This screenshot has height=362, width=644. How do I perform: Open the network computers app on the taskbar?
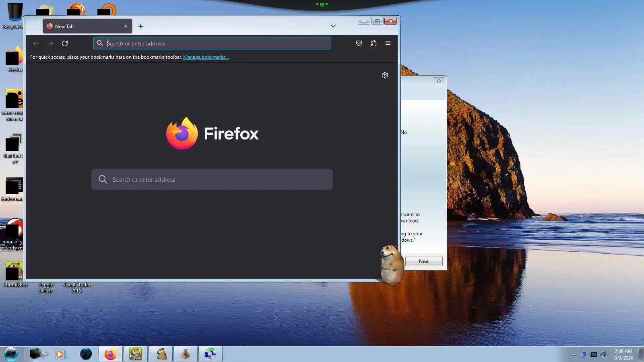210,354
